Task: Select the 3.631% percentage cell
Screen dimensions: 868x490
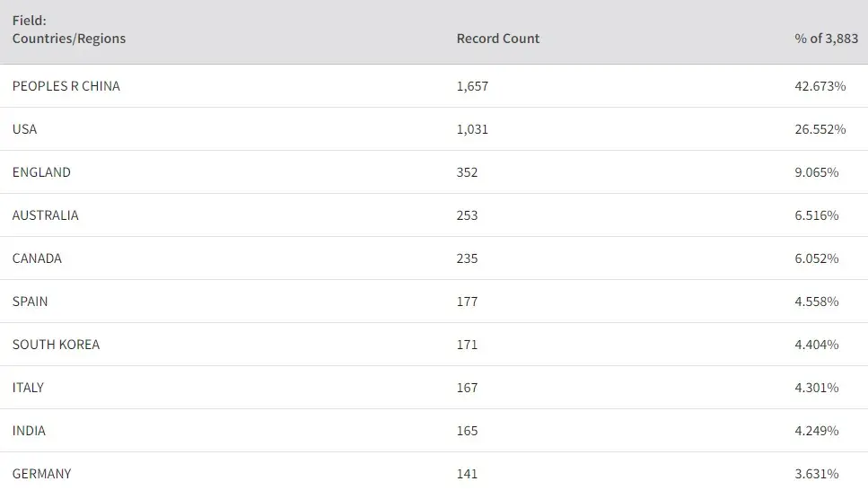Action: tap(817, 474)
